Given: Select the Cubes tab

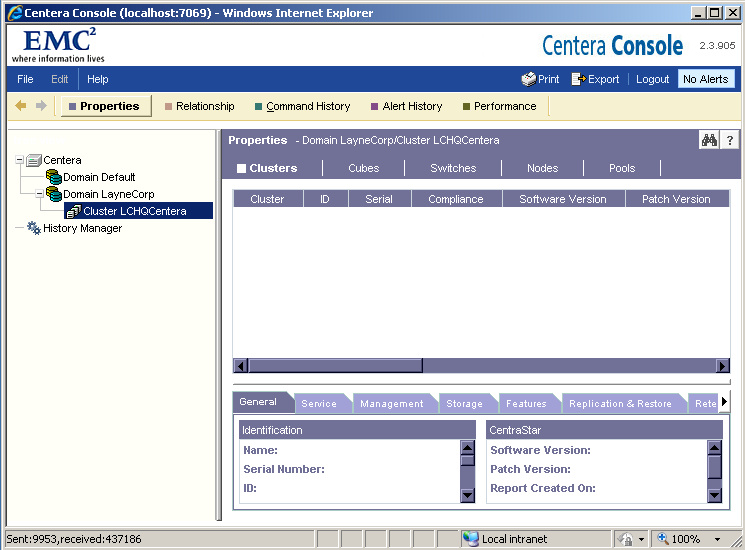Looking at the screenshot, I should pyautogui.click(x=363, y=168).
